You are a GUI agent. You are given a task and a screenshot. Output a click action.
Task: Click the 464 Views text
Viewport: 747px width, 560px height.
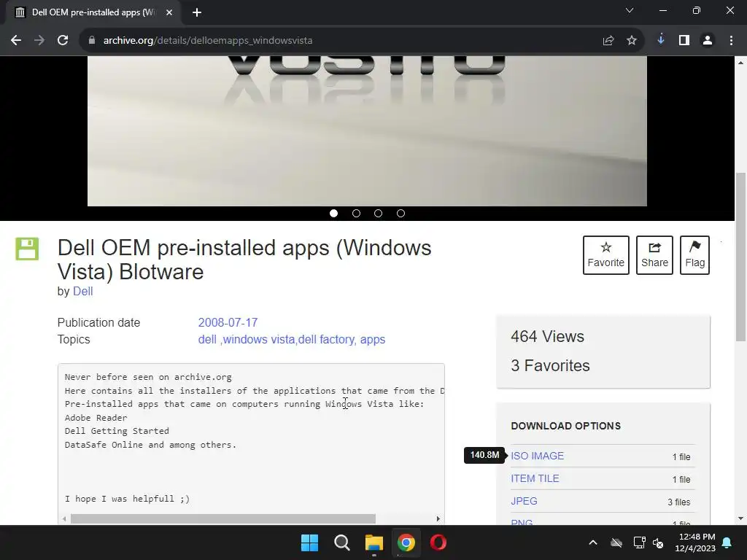click(547, 337)
